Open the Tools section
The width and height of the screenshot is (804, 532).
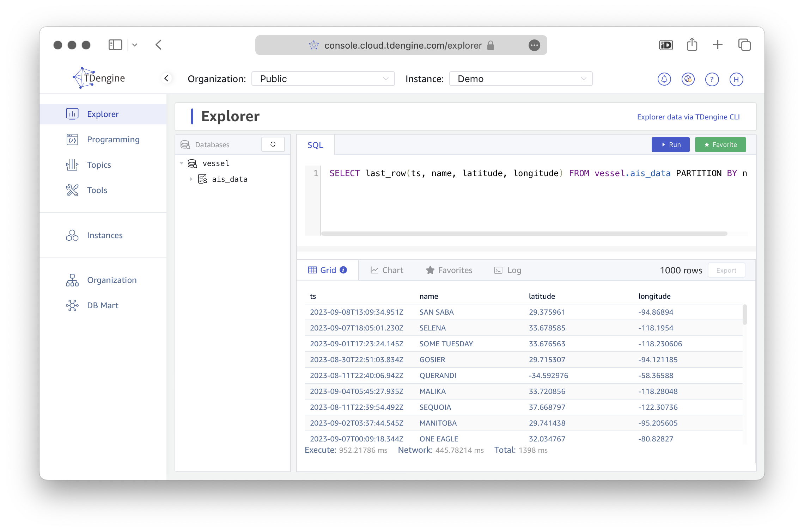pyautogui.click(x=97, y=190)
